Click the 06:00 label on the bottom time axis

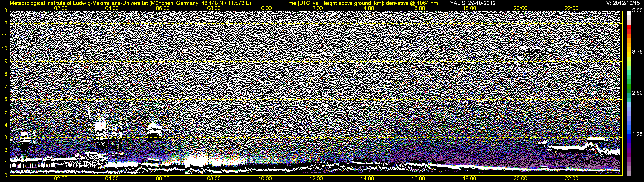pyautogui.click(x=163, y=179)
